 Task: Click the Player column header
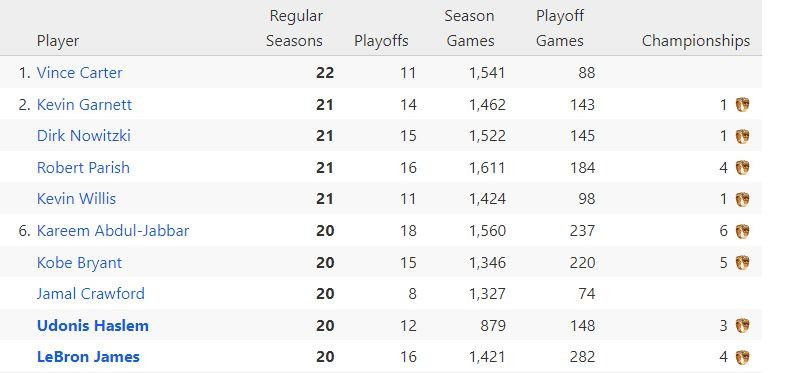58,41
